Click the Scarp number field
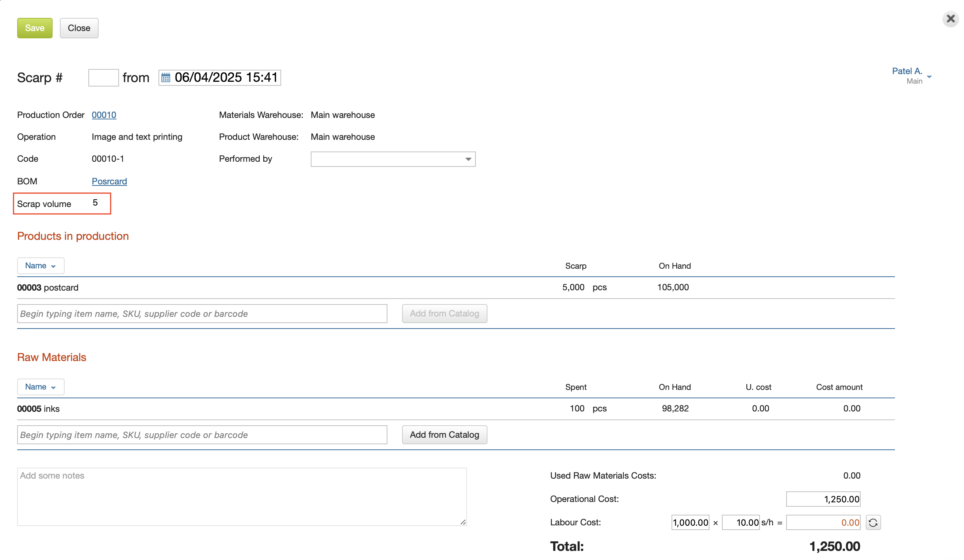 [103, 77]
